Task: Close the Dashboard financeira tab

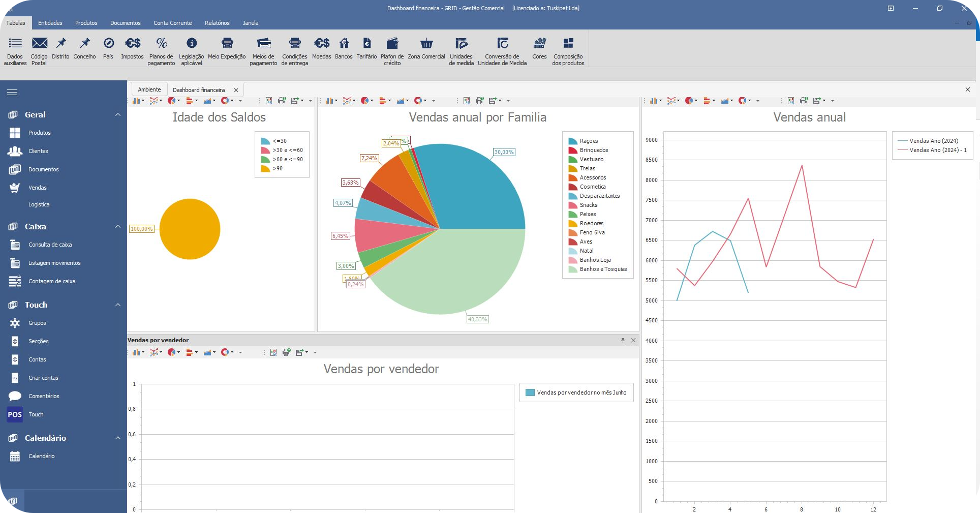Action: (236, 90)
